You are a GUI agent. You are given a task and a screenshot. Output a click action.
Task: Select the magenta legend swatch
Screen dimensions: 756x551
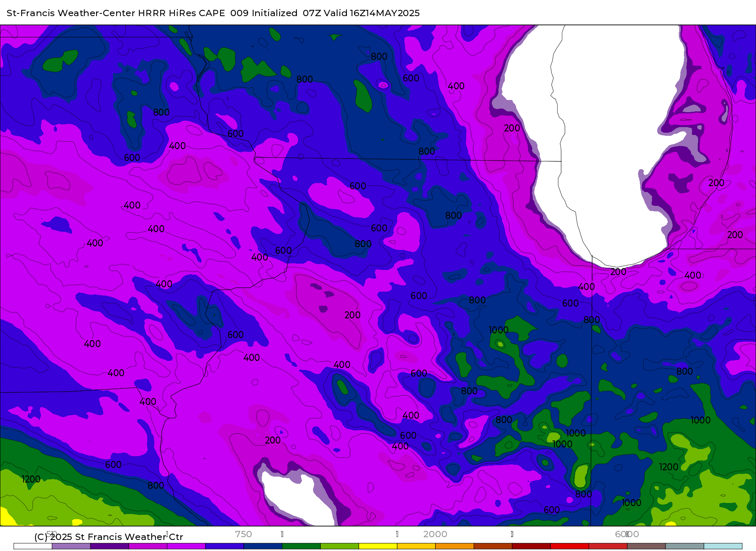point(148,546)
